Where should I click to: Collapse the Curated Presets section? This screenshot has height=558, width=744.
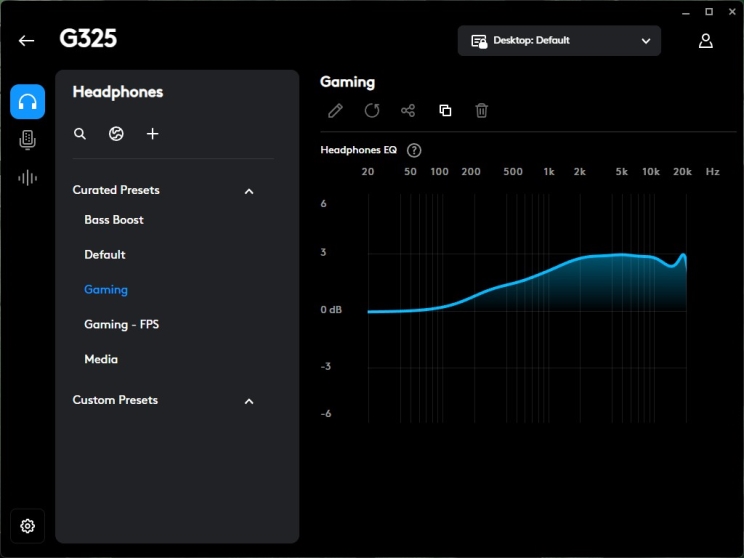pos(249,191)
